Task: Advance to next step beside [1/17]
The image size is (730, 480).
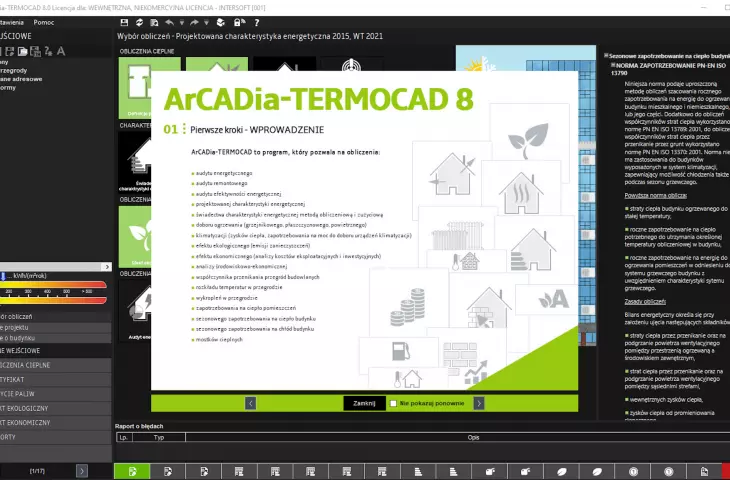Action: [x=81, y=471]
